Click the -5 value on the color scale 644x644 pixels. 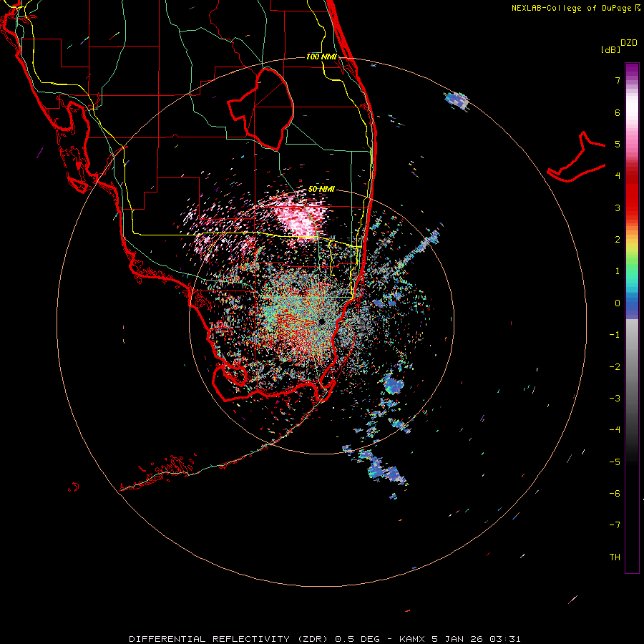point(615,462)
